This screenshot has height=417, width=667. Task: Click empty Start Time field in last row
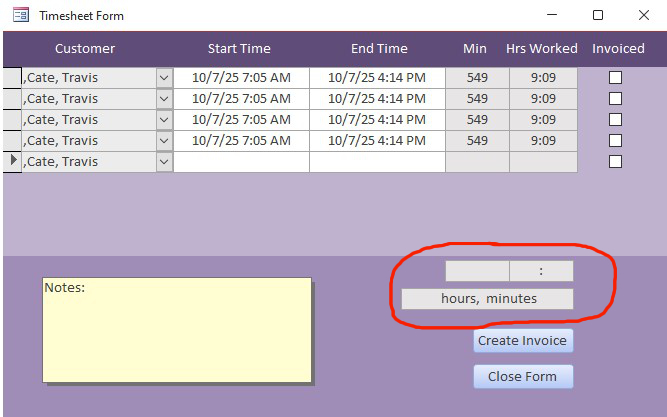pos(241,162)
